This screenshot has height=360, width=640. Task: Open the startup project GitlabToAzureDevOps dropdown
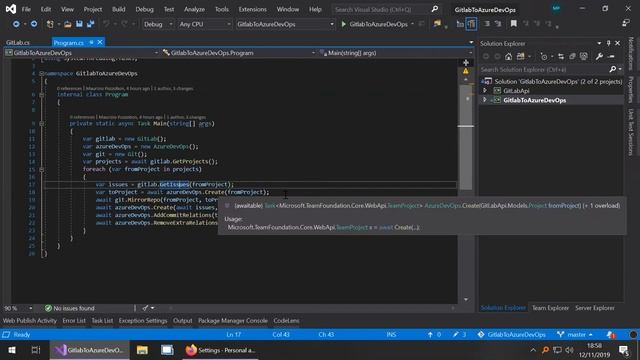[285, 24]
